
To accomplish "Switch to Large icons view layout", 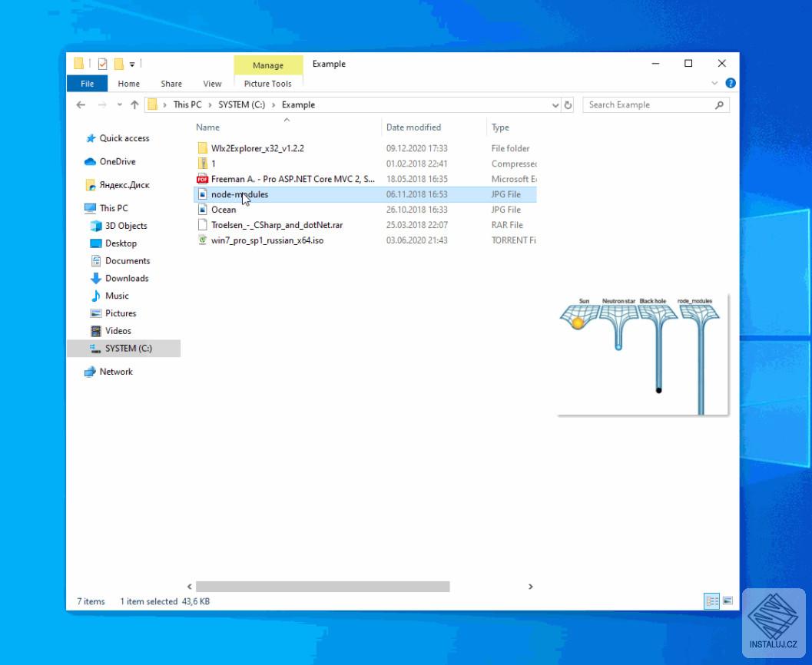I will tap(727, 601).
